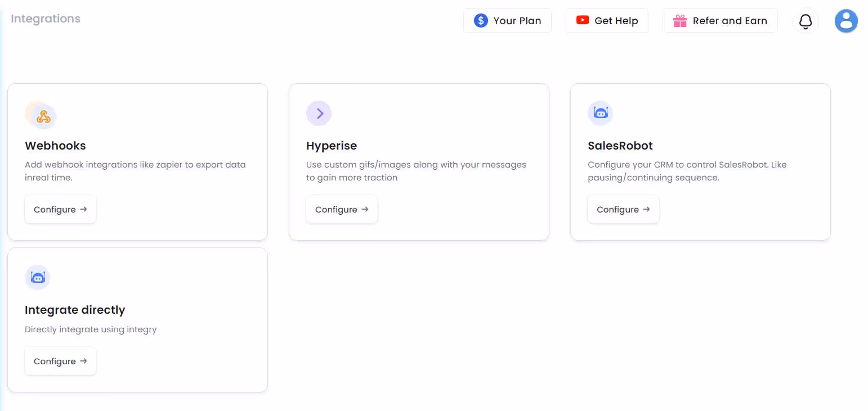Open Refer and Earn
Viewport: 868px width, 411px height.
(x=720, y=20)
